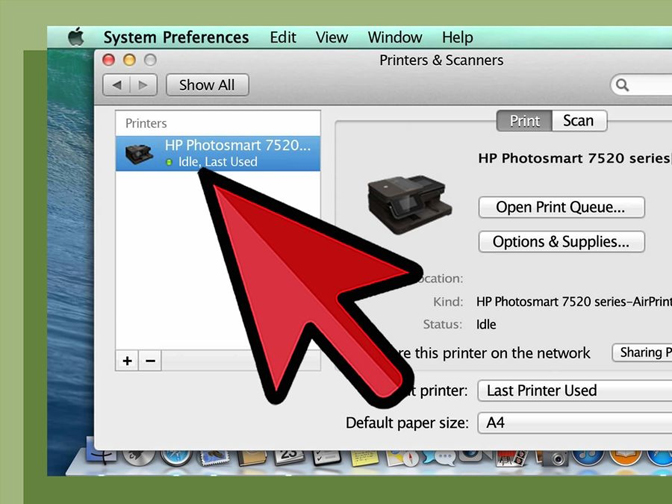The image size is (672, 504).
Task: Open the default printer dropdown
Action: pyautogui.click(x=574, y=391)
